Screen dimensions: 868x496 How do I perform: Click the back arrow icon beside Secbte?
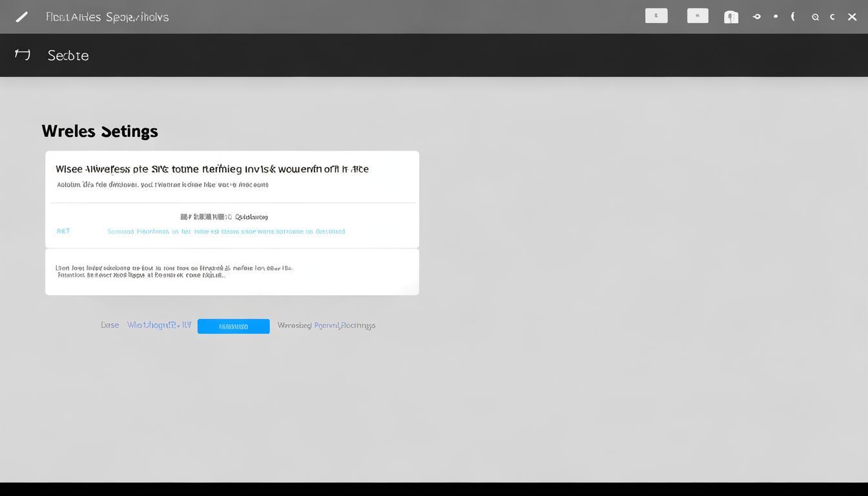[23, 55]
